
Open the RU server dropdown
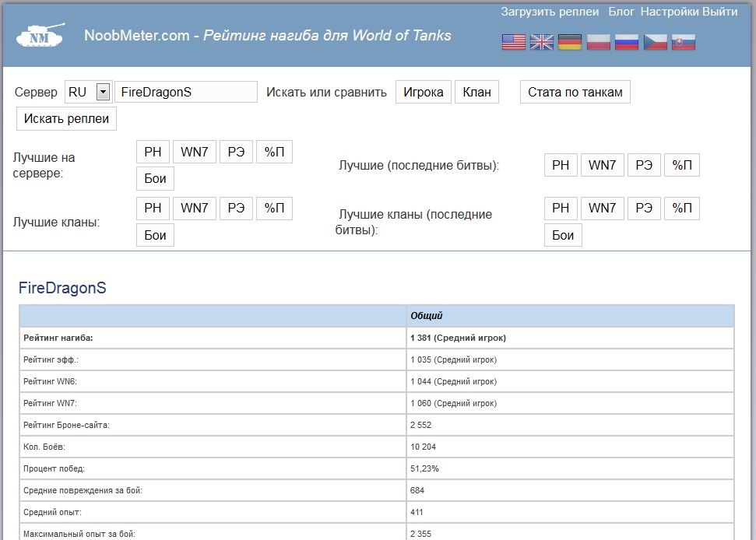[x=103, y=92]
